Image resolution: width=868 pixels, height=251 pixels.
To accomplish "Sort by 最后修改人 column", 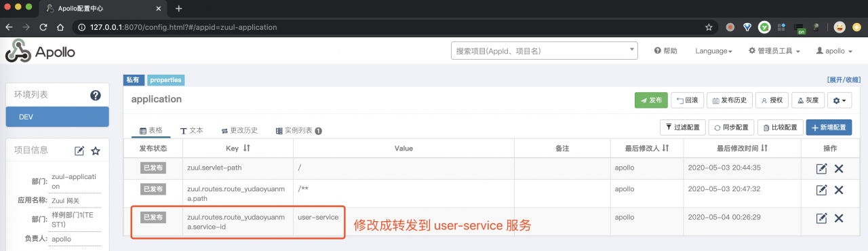I will tap(666, 148).
